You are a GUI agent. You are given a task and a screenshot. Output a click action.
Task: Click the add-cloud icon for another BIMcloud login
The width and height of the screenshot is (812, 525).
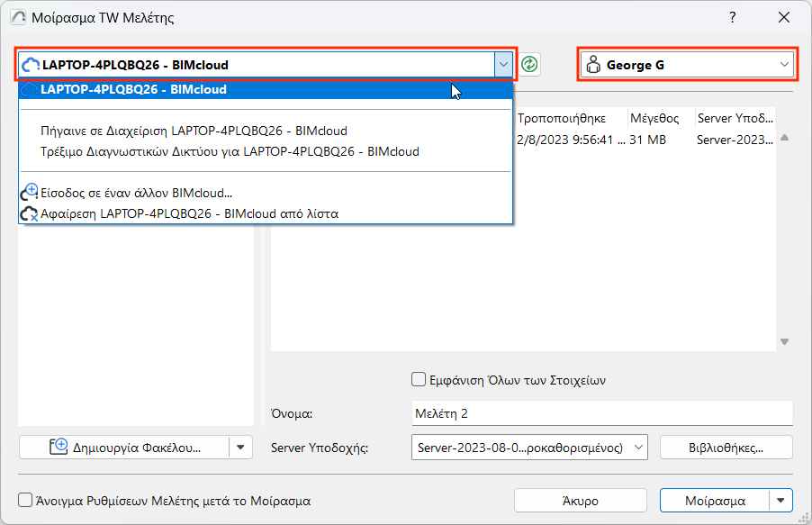tap(29, 193)
